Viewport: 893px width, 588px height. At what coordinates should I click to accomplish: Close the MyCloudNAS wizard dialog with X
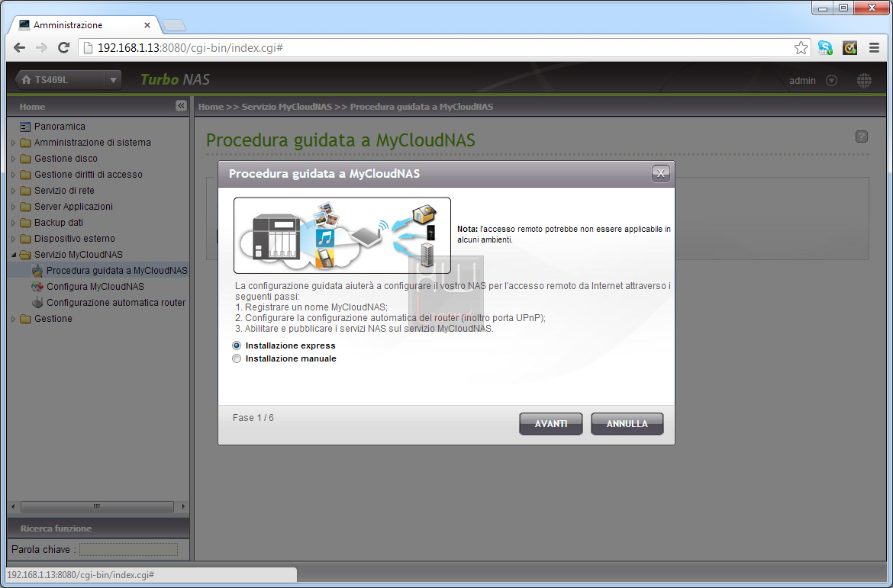(x=661, y=174)
